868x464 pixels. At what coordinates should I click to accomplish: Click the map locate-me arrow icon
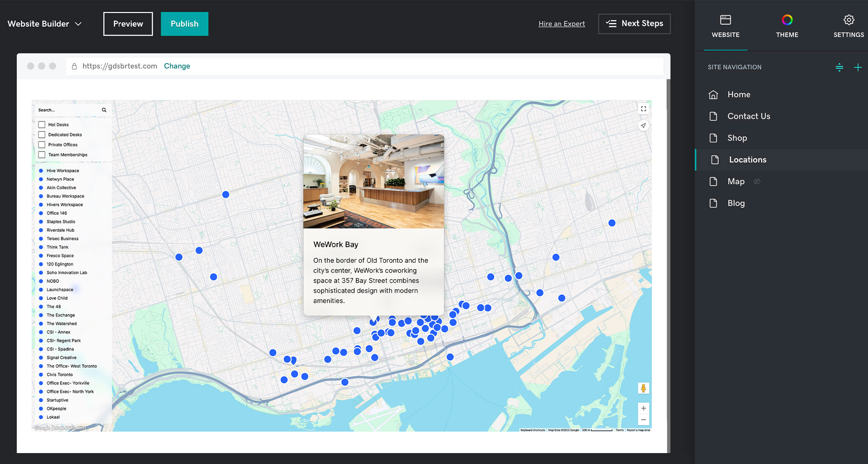pos(643,126)
